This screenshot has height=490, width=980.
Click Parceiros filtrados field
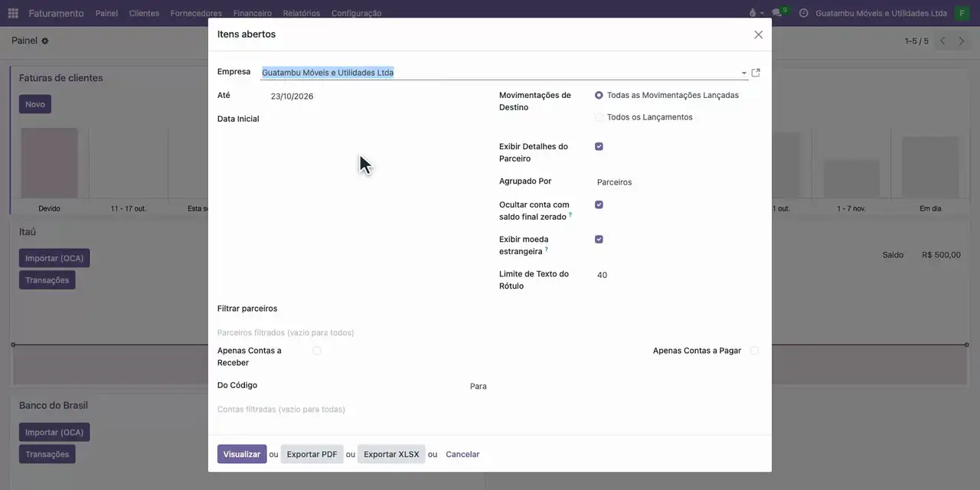[490, 333]
